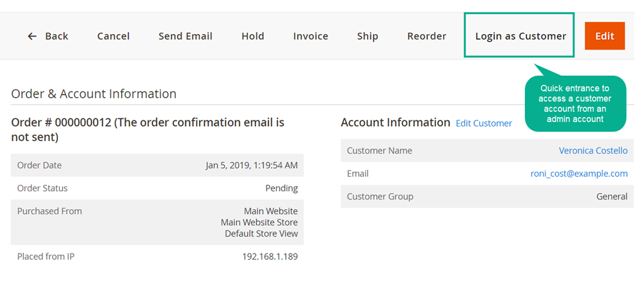Click the Back arrow icon
Image resolution: width=644 pixels, height=285 pixels.
click(x=32, y=37)
